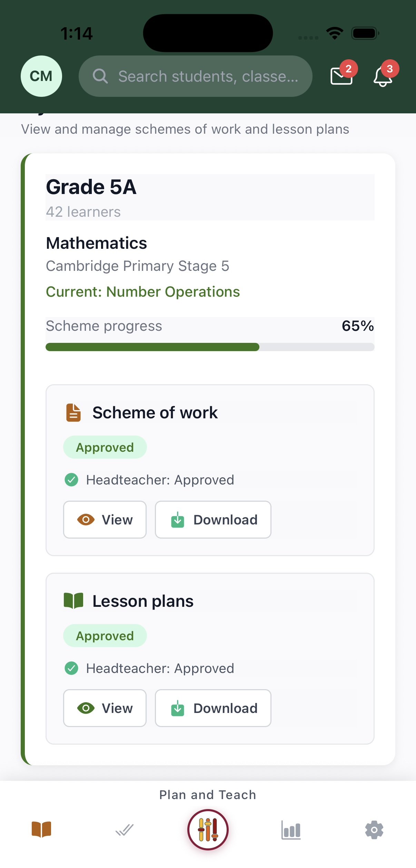View the Scheme of work

[x=105, y=520]
